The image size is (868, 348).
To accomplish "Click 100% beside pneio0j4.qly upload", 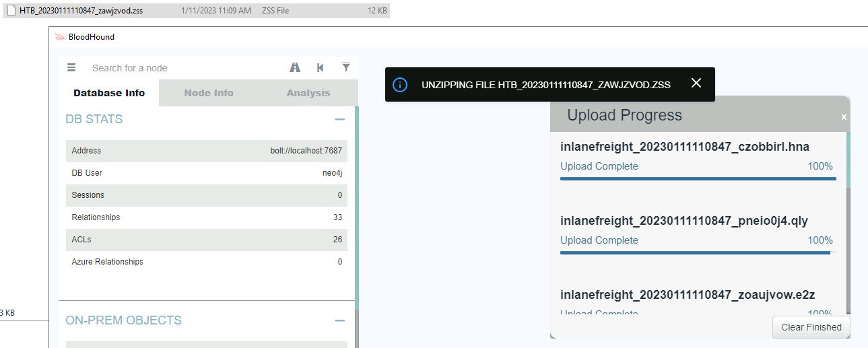I will (x=820, y=240).
